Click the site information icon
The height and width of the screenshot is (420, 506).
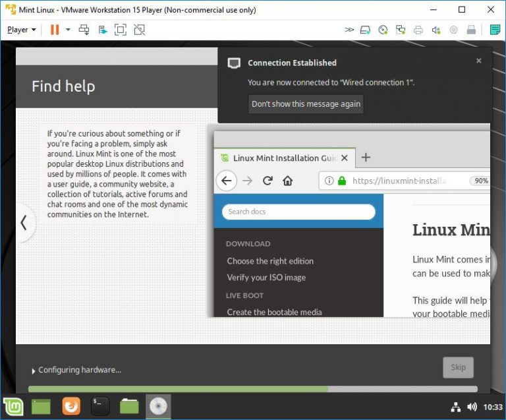pos(329,181)
